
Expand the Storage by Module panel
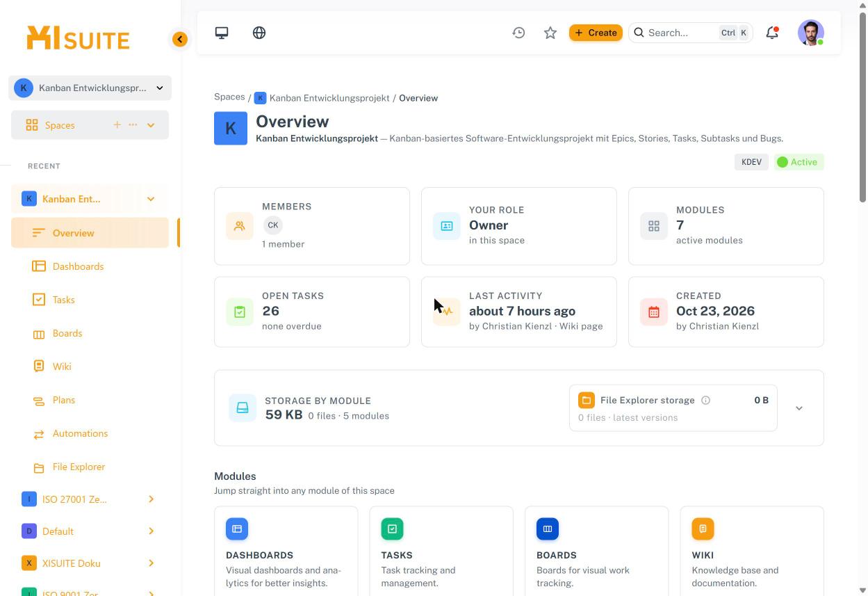click(x=799, y=408)
